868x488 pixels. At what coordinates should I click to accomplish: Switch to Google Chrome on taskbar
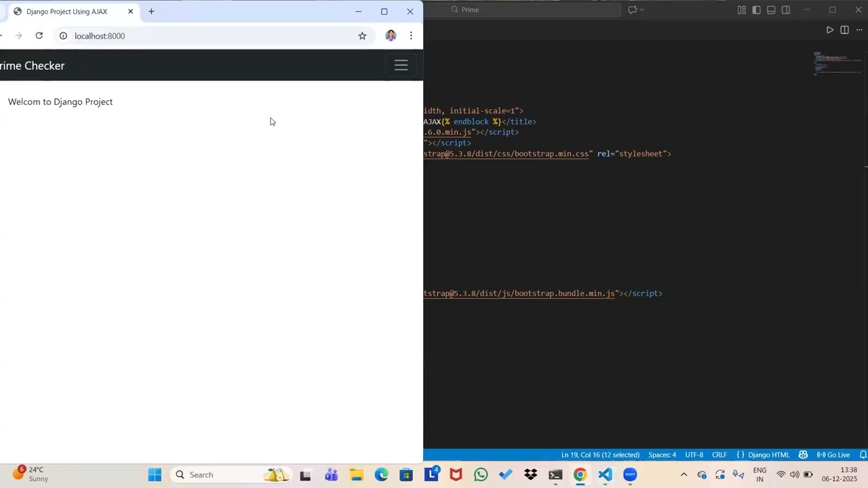(x=580, y=474)
